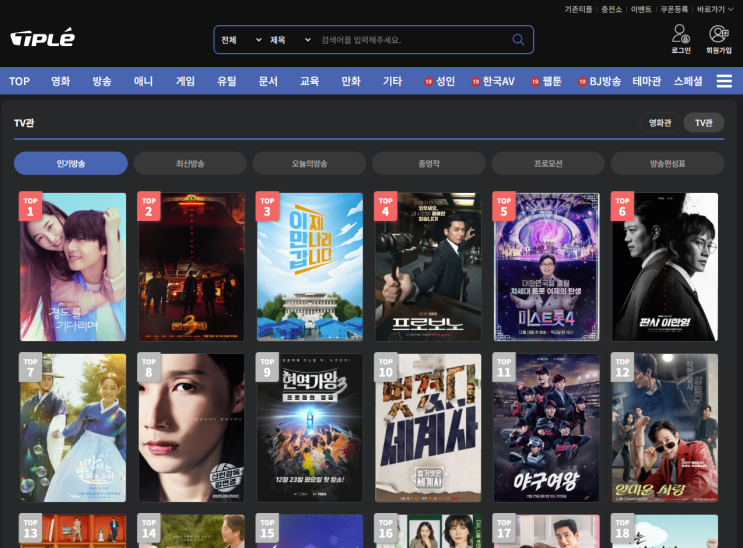Open the 만화 menu item
Image resolution: width=743 pixels, height=548 pixels.
coord(351,81)
